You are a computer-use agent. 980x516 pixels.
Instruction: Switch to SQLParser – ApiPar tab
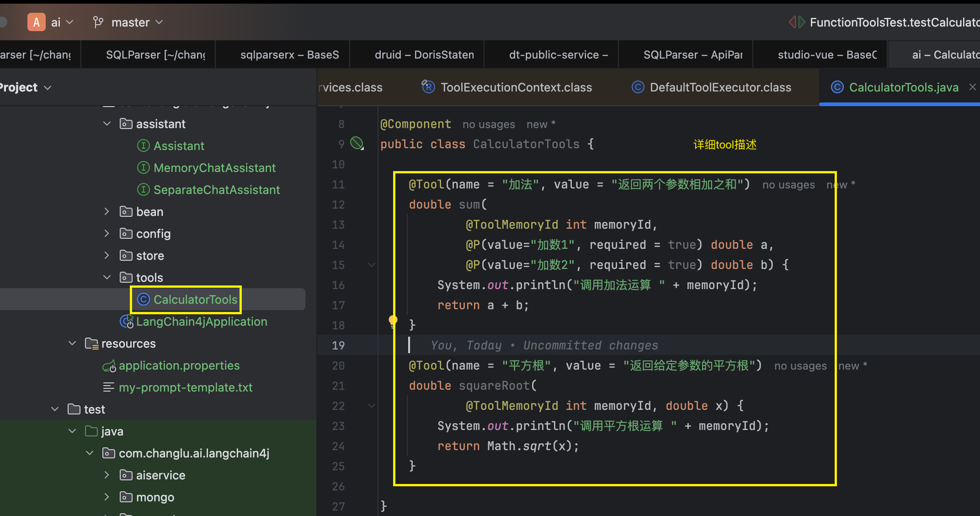(686, 54)
